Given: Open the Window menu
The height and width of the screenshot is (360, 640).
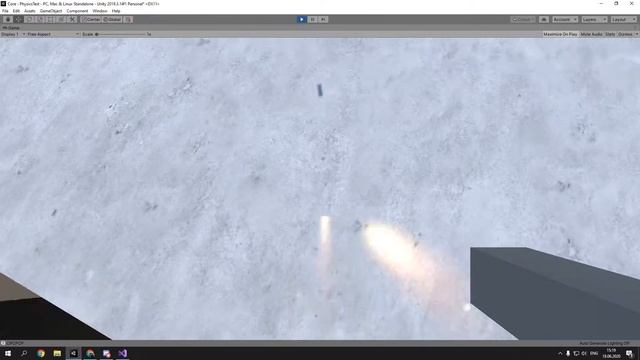Looking at the screenshot, I should 100,11.
